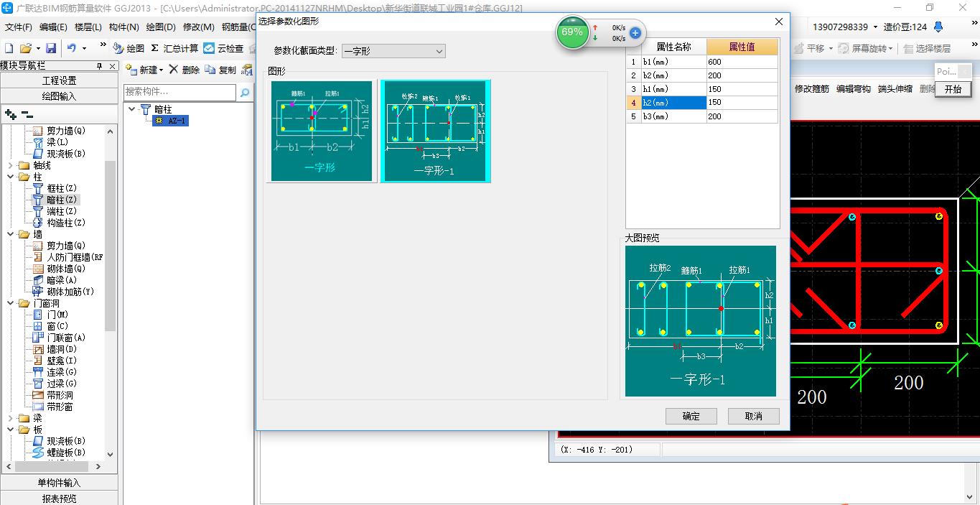Select 端柱(Z) in the tree
The height and width of the screenshot is (505, 980).
[x=62, y=211]
